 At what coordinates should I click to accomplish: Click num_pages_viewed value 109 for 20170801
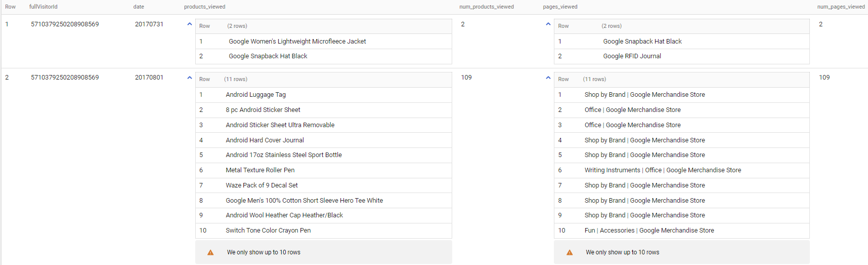pyautogui.click(x=824, y=78)
